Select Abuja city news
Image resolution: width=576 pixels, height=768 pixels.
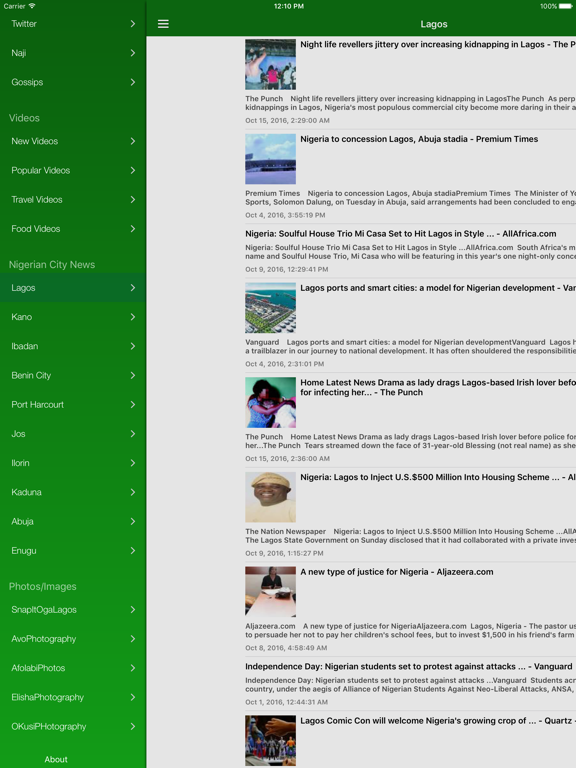73,522
